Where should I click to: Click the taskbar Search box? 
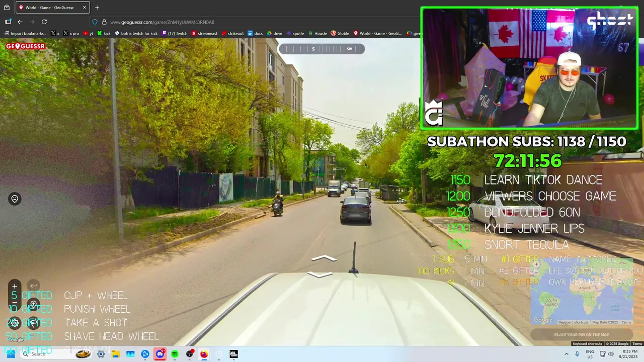(x=55, y=354)
